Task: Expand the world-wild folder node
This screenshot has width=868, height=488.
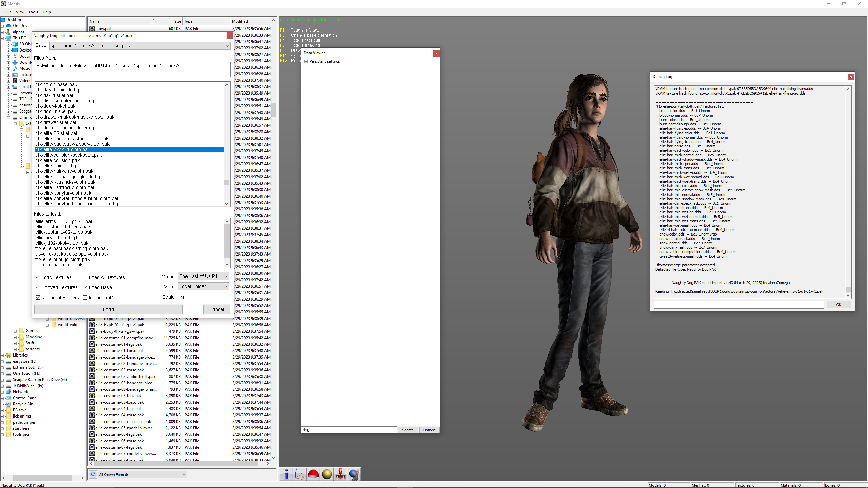Action: click(47, 325)
